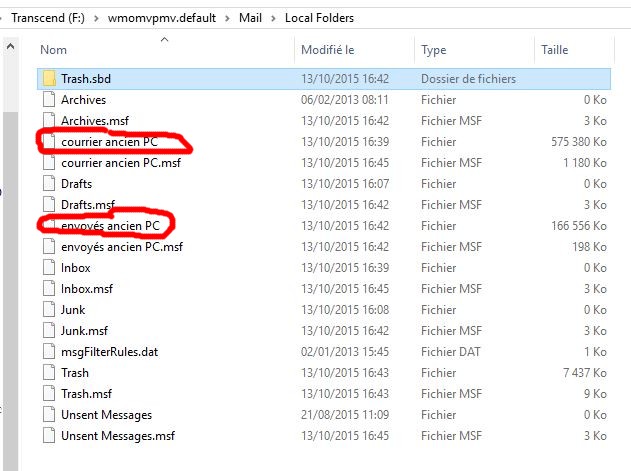The height and width of the screenshot is (471, 631).
Task: Sort by Modifié le column header
Action: click(x=328, y=49)
